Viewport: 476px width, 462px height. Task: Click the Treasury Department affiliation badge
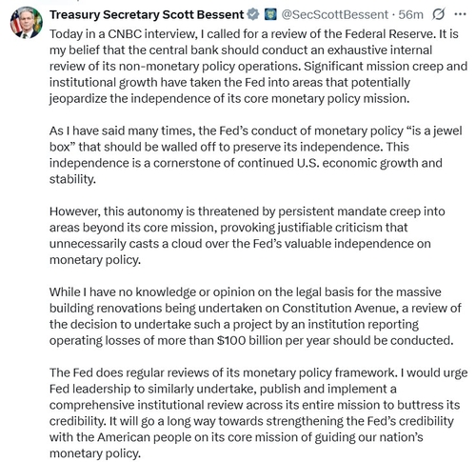click(x=270, y=14)
